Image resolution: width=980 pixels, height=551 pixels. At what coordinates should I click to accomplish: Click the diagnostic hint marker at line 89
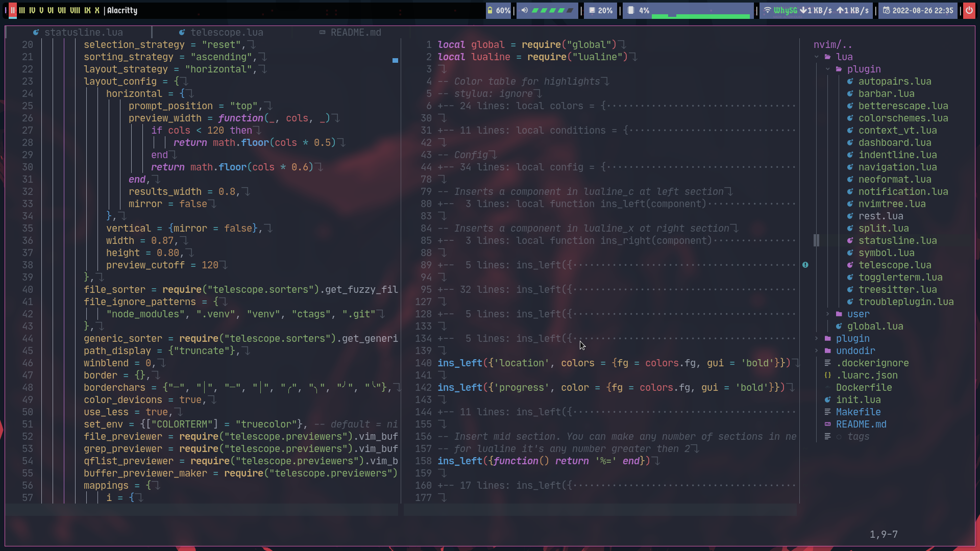pyautogui.click(x=805, y=265)
